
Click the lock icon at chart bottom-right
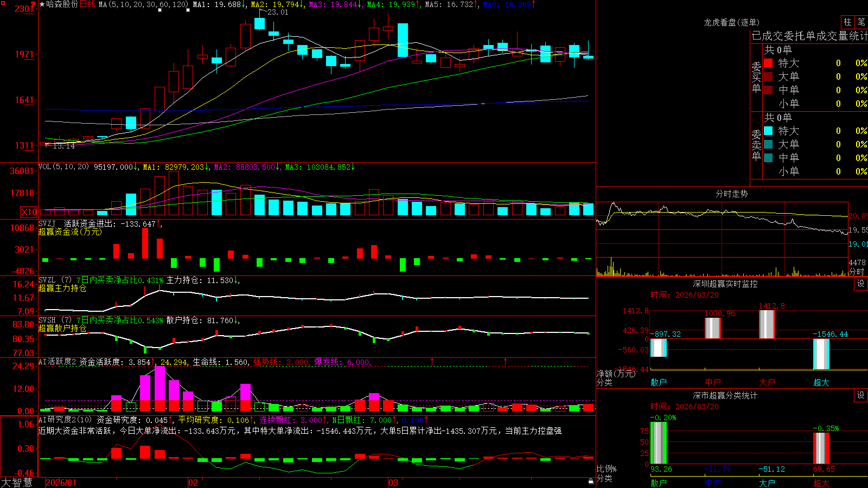tap(591, 481)
